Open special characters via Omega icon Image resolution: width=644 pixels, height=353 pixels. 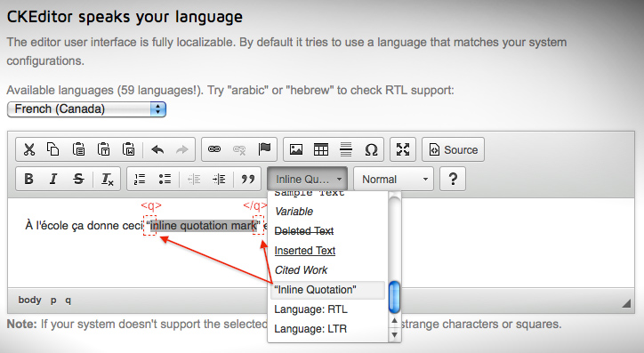[x=371, y=149]
